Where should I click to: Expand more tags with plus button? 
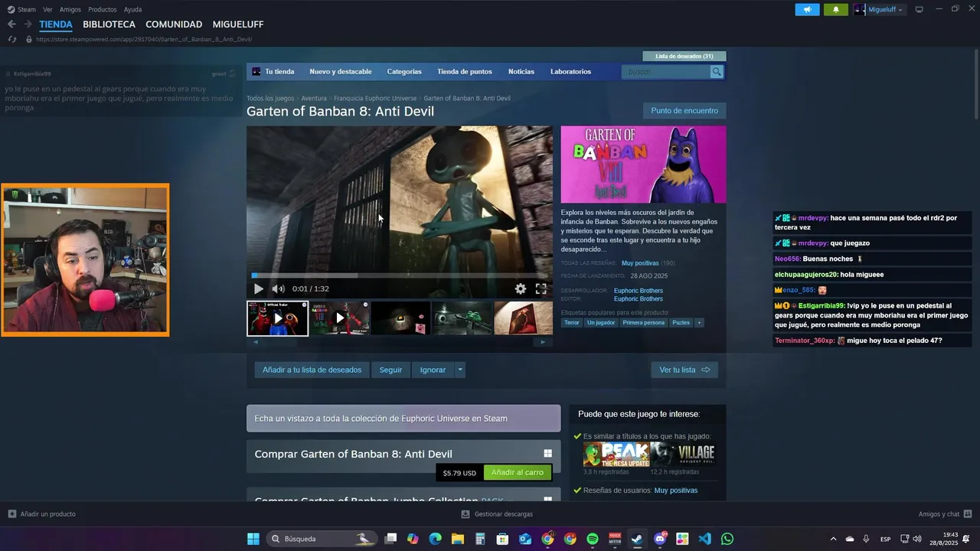coord(699,323)
